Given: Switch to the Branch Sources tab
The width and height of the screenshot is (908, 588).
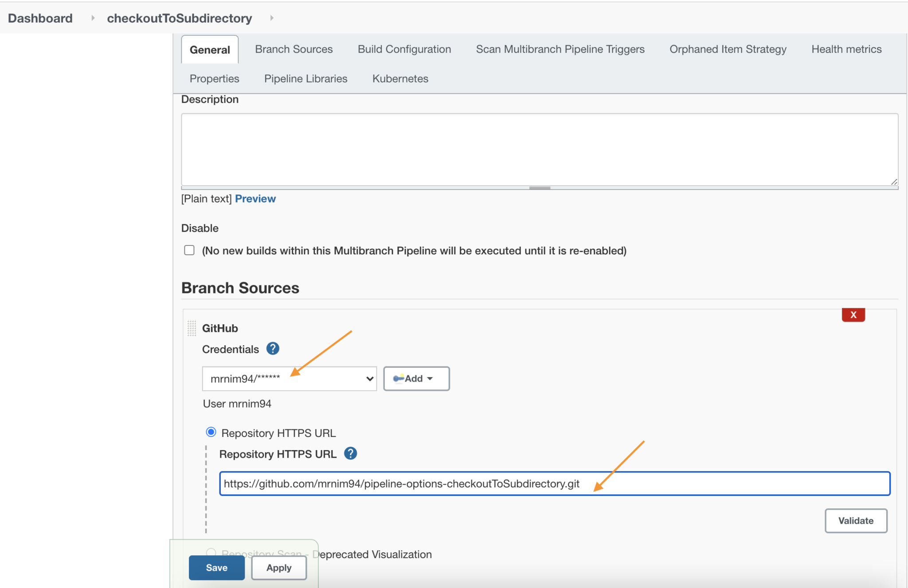Looking at the screenshot, I should tap(294, 49).
